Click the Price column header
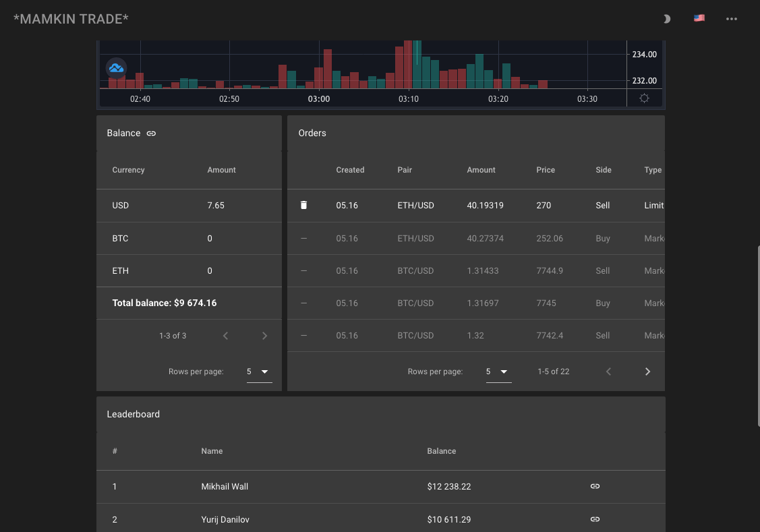 [x=546, y=170]
